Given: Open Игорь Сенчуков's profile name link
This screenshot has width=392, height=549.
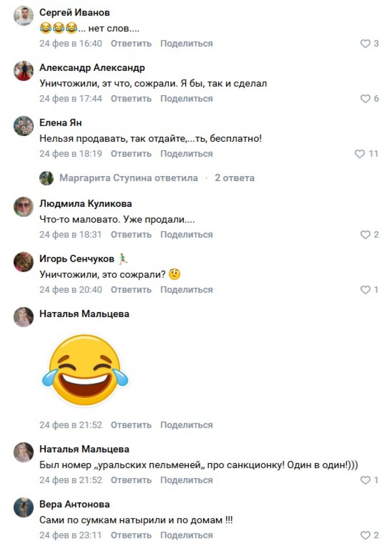Looking at the screenshot, I should [x=77, y=259].
